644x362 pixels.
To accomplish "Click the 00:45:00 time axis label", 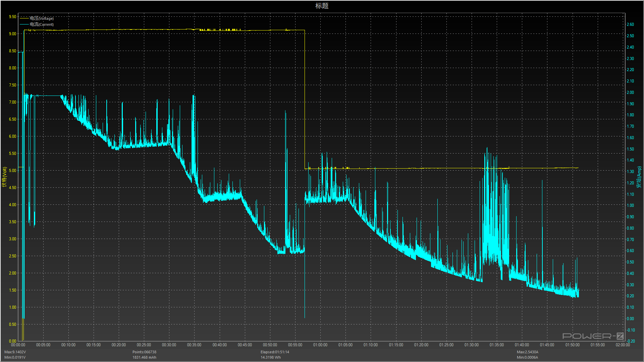I will click(245, 345).
